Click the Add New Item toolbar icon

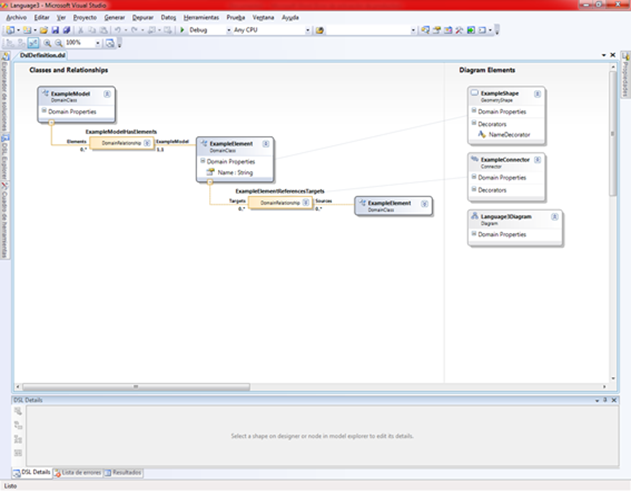[x=27, y=30]
